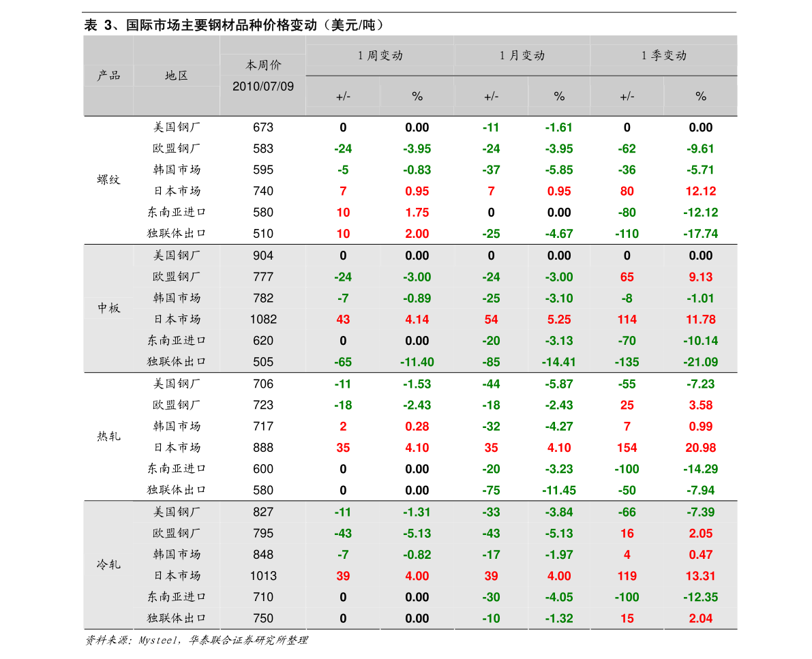Click '美国钢厂' in the 螺纹 section
812x659 pixels.
click(x=176, y=127)
